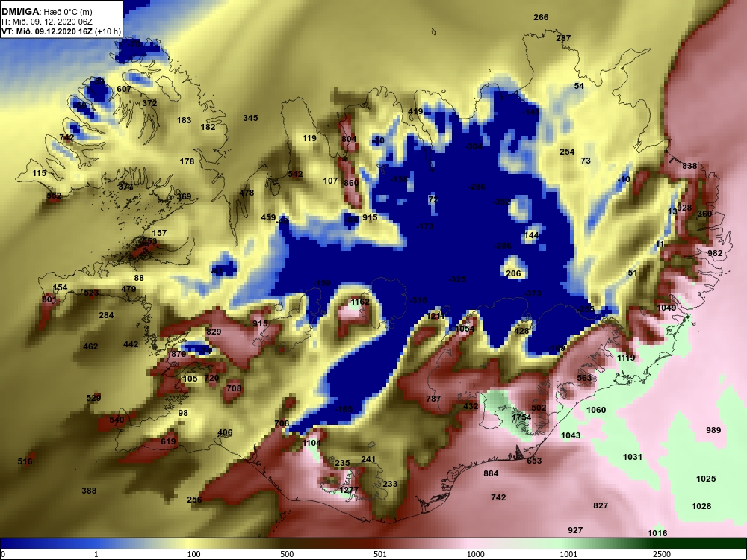Click the map value 206
747x560 pixels.
coord(513,274)
